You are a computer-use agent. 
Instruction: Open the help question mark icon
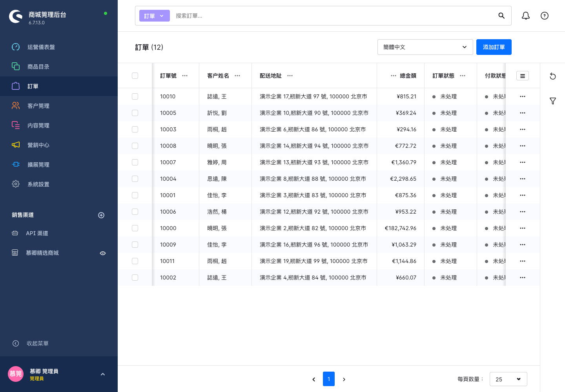pos(545,16)
